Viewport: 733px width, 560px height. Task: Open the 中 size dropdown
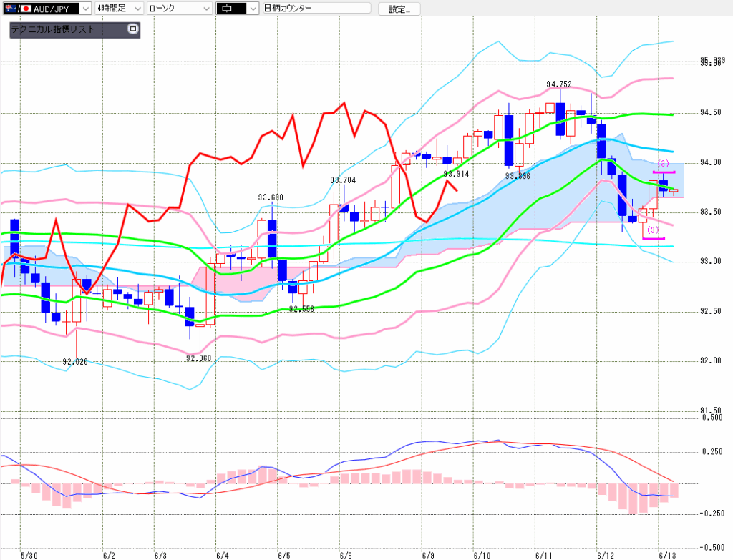238,9
